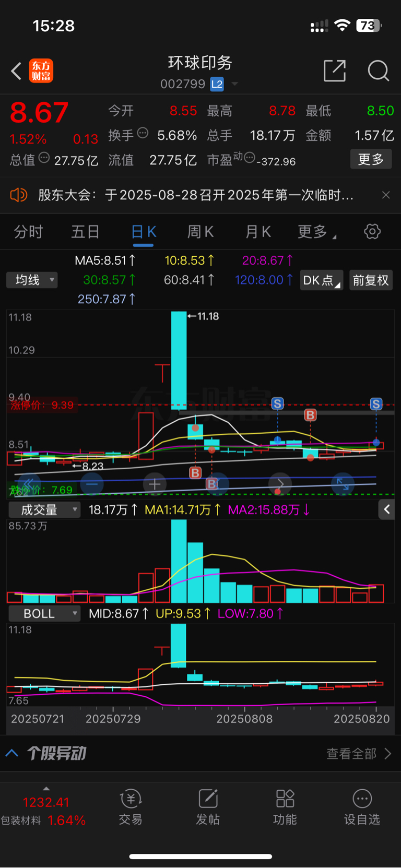Collapse side panel with left chevron
This screenshot has height=868, width=401.
(387, 509)
